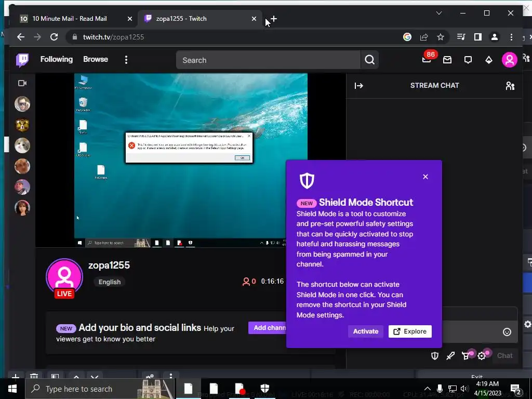Open the Windows Start menu
Viewport: 532px width, 399px height.
tap(12, 389)
